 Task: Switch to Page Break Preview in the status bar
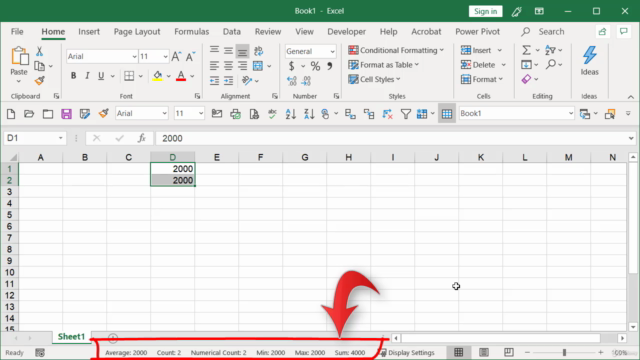click(509, 352)
